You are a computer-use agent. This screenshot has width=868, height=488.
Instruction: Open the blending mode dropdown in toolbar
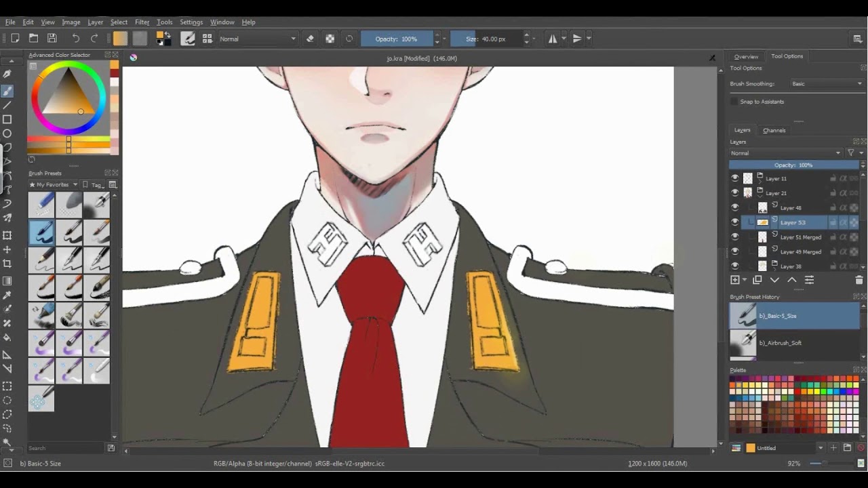tap(258, 39)
